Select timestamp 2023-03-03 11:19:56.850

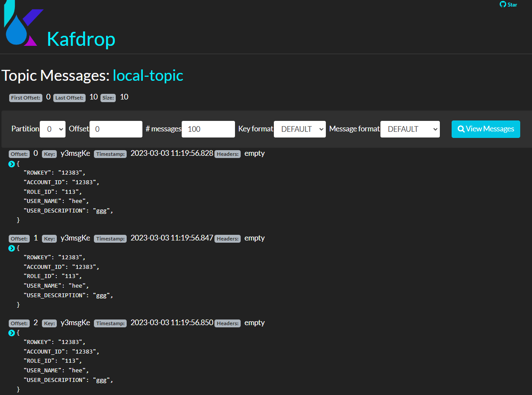(x=172, y=323)
